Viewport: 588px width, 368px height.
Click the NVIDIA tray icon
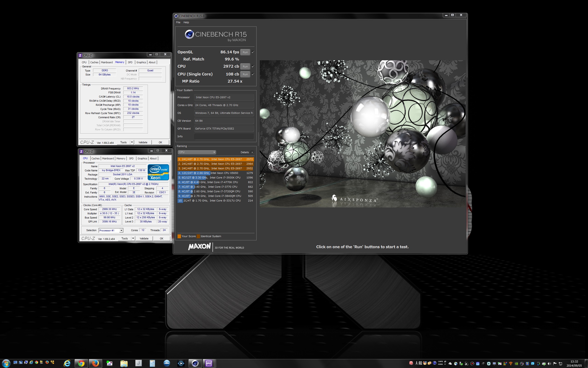[516, 364]
